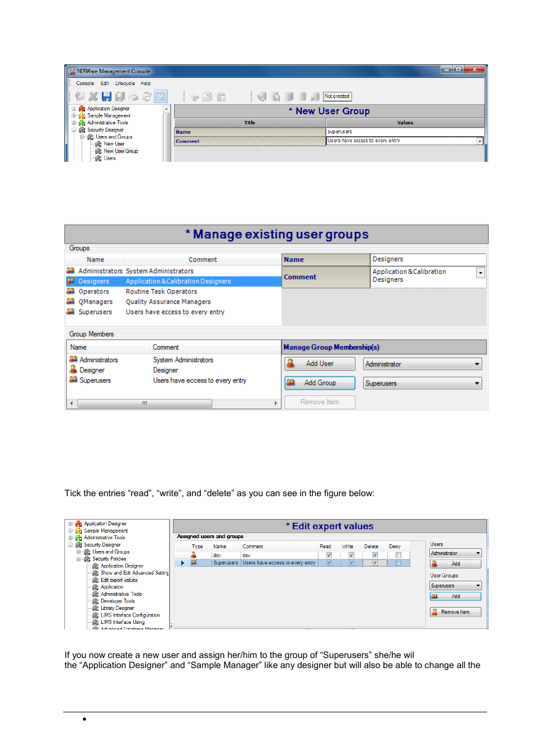The width and height of the screenshot is (534, 756).
Task: Click the Superusers type icon in the Assigned users table
Action: (x=194, y=563)
